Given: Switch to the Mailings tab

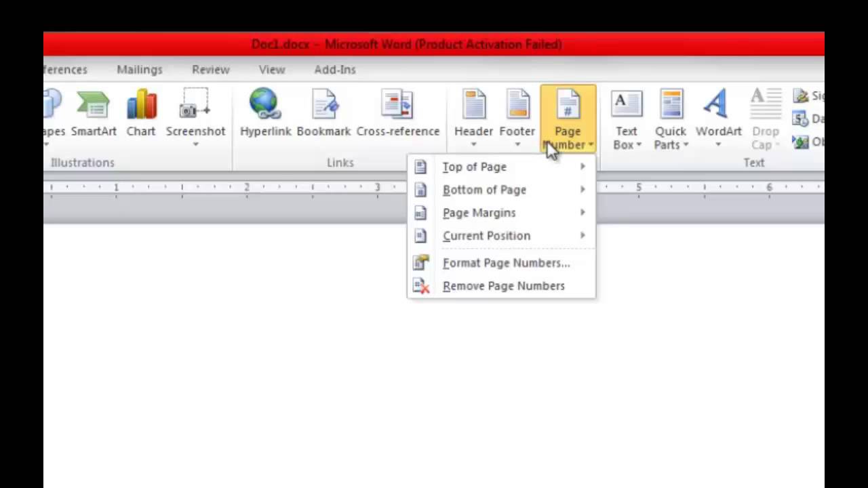Looking at the screenshot, I should [140, 69].
